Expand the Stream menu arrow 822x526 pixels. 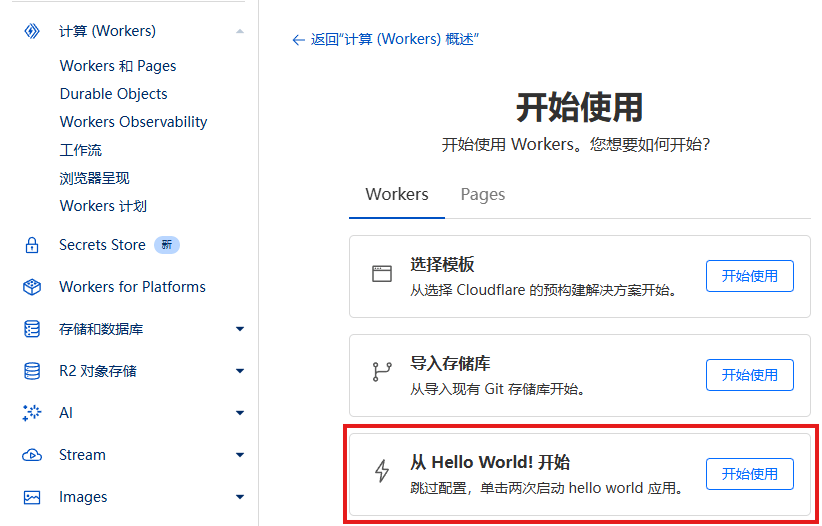point(240,455)
